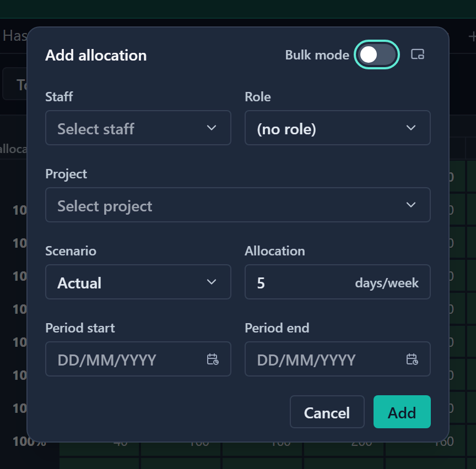Click the Period start field label
476x469 pixels.
point(80,328)
